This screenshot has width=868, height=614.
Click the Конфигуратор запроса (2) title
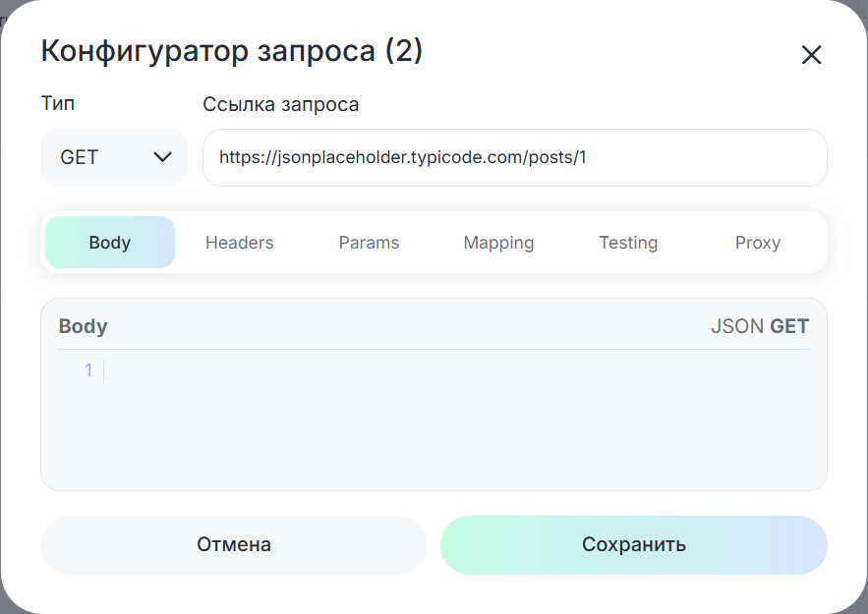coord(231,51)
